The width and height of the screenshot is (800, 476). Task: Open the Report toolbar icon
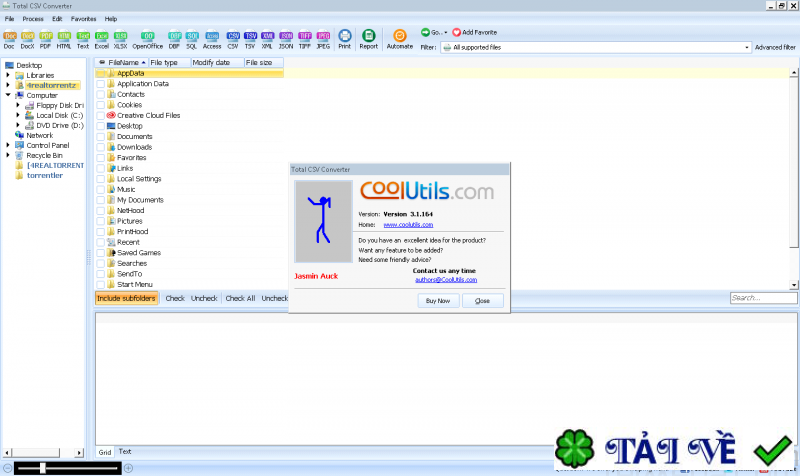368,39
